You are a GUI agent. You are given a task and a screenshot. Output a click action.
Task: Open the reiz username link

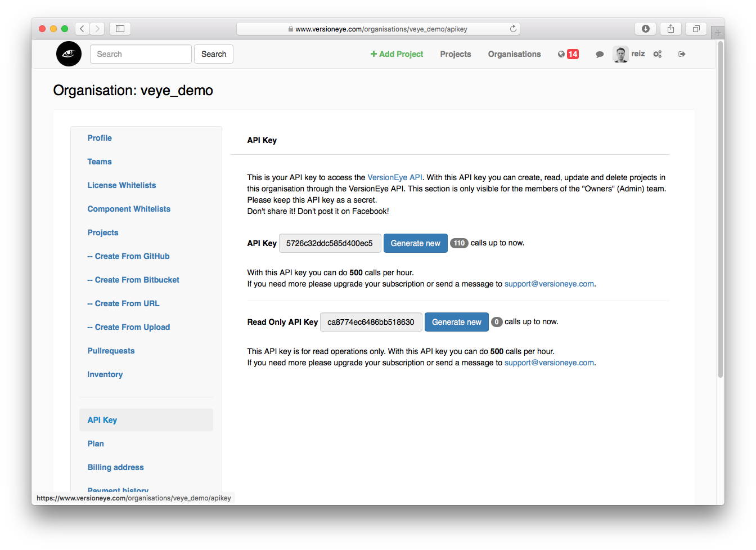638,53
